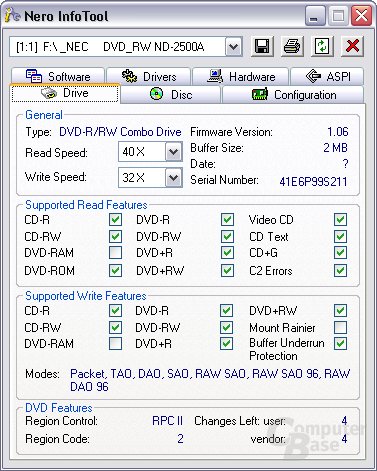Open the Software tab

[x=58, y=76]
